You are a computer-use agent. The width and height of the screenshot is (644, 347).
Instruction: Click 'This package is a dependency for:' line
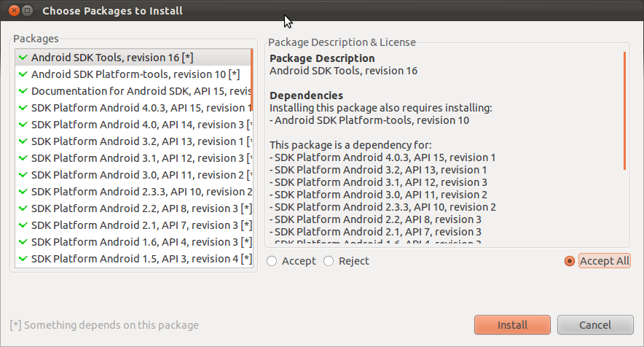[x=350, y=145]
